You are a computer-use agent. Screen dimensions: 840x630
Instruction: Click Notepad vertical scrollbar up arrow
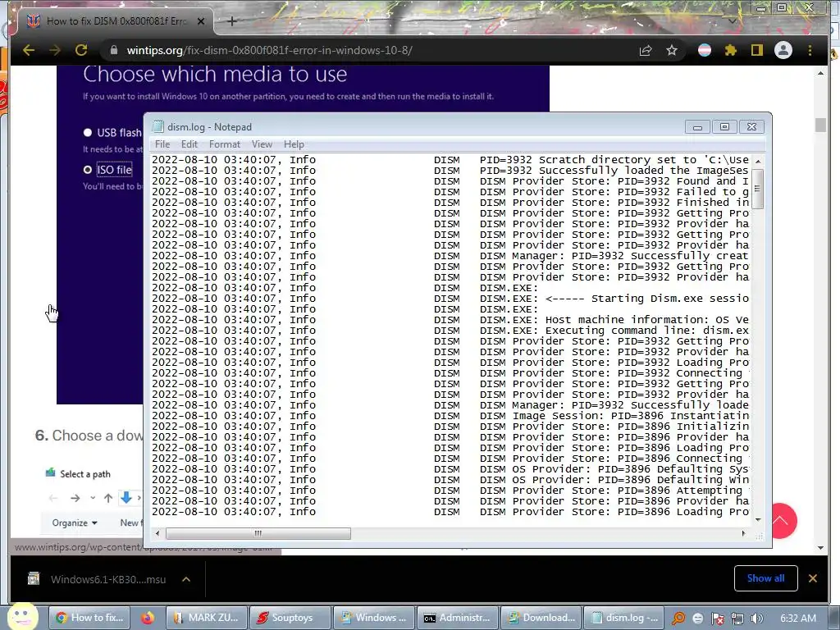757,161
